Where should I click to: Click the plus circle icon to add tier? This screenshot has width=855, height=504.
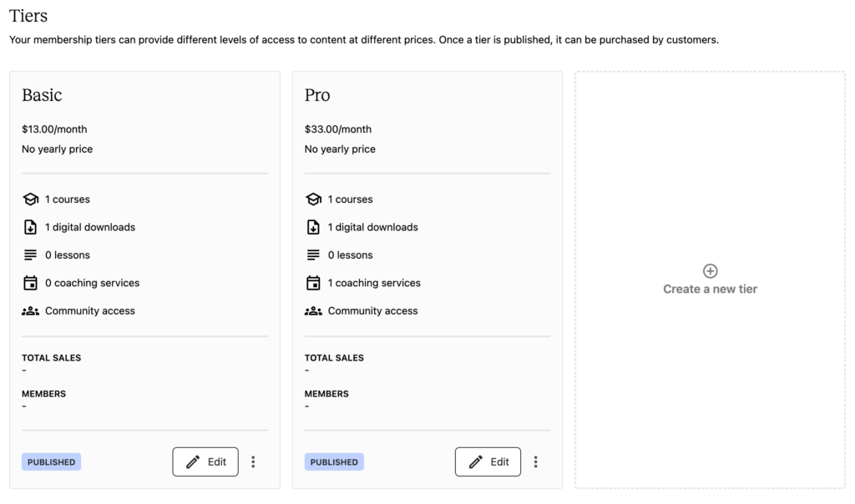[710, 271]
